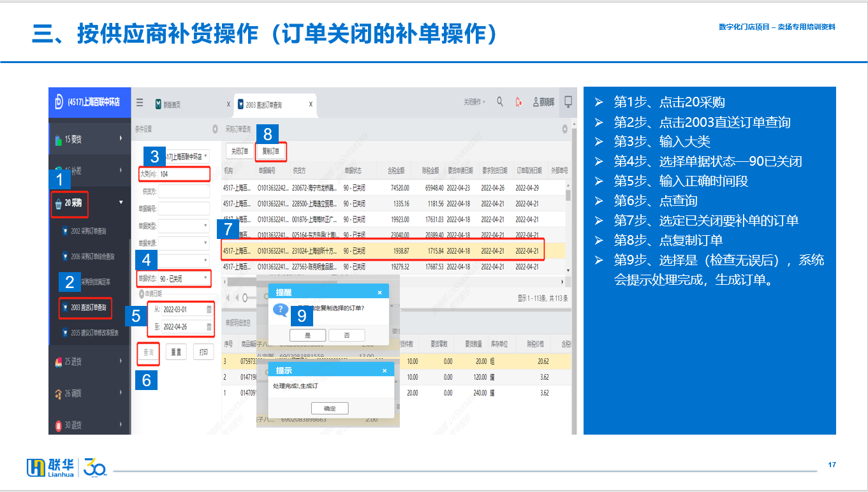Expand the 30 退货 menu arrow

tap(121, 424)
